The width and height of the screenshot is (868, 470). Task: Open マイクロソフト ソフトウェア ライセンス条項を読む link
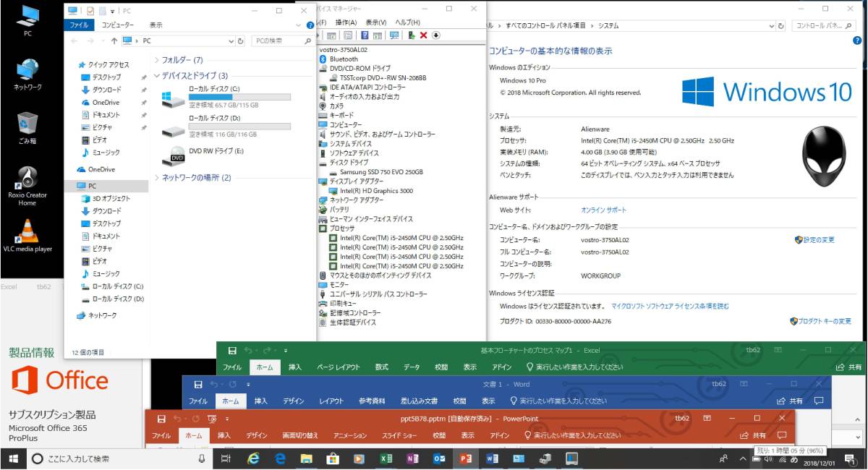670,307
